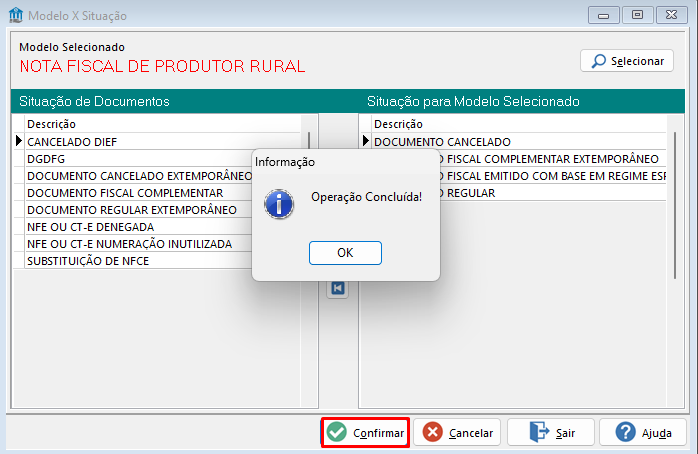
Task: Click the blue information icon in dialog
Action: [x=279, y=204]
